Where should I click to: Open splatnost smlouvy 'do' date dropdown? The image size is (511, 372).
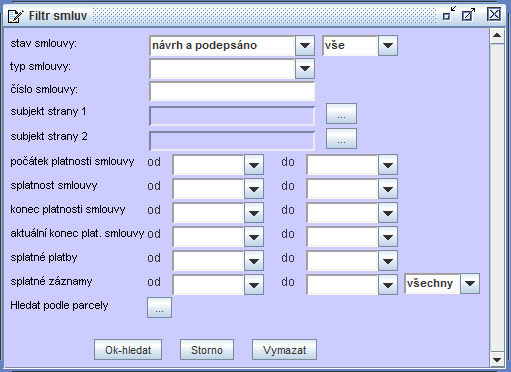(x=388, y=189)
